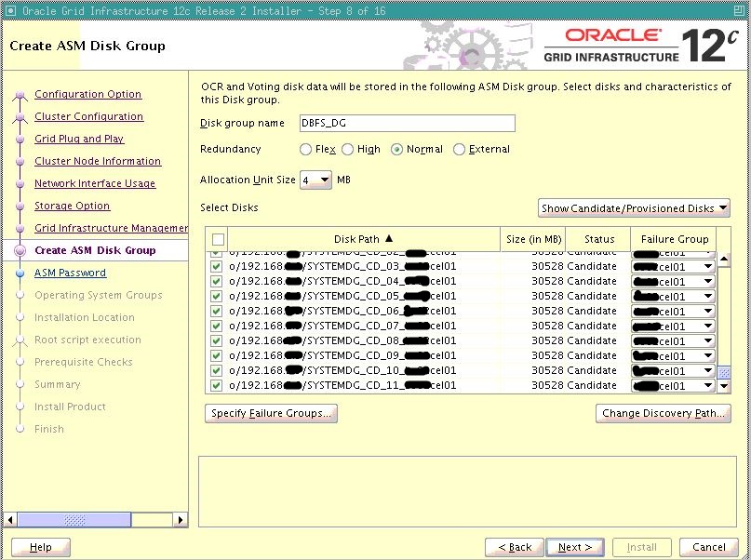Click the maximize icon in the title bar
This screenshot has width=751, height=560.
[740, 10]
